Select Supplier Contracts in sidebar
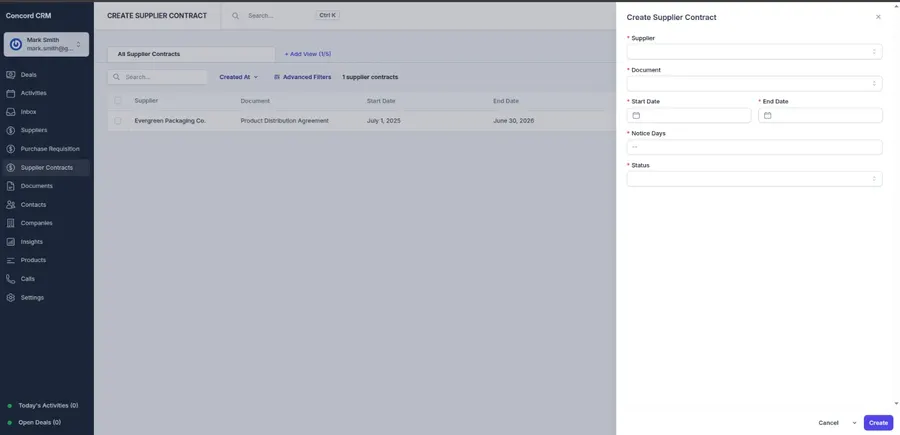900x435 pixels. click(46, 168)
